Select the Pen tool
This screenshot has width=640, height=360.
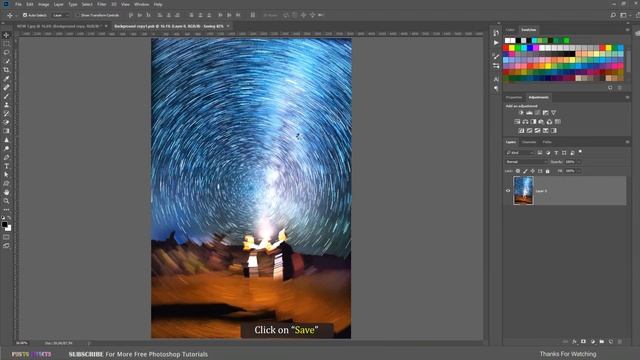6,157
